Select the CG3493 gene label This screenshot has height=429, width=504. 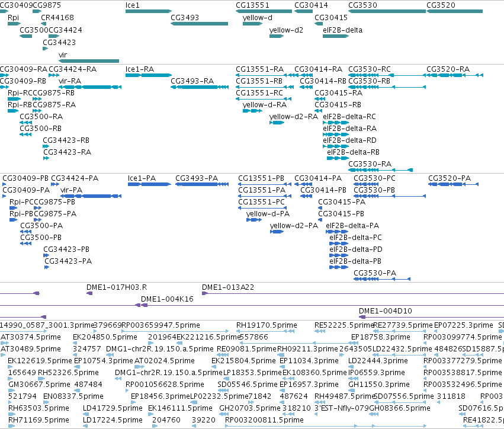185,18
